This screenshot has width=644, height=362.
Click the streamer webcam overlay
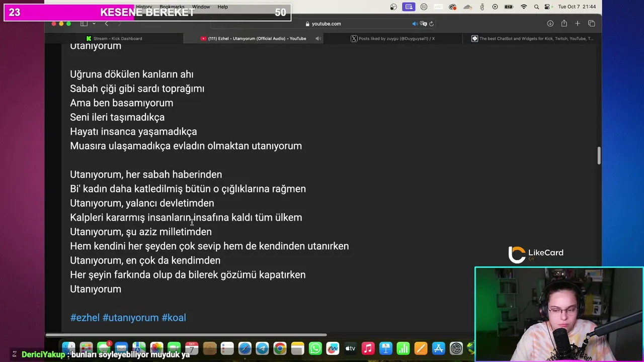[x=559, y=314]
